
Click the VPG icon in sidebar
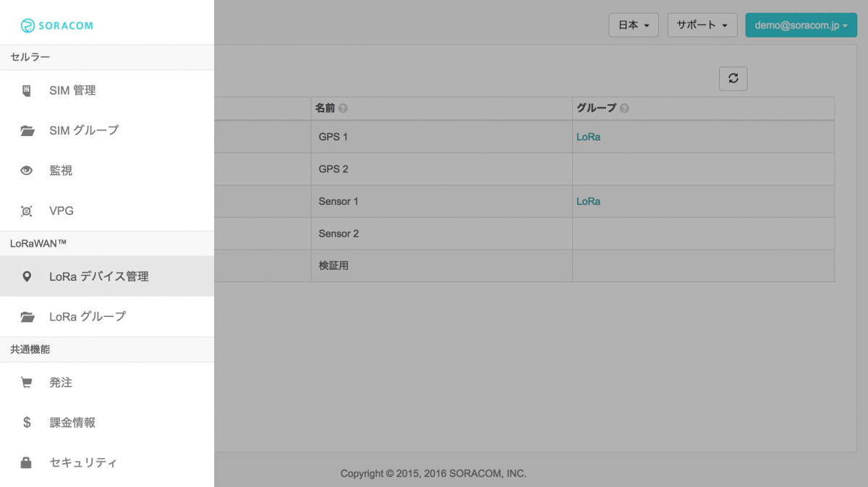pyautogui.click(x=27, y=211)
